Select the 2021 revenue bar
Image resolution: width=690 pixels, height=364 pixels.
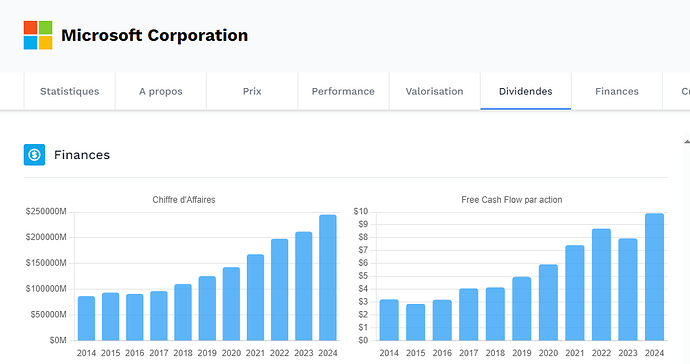pos(255,298)
